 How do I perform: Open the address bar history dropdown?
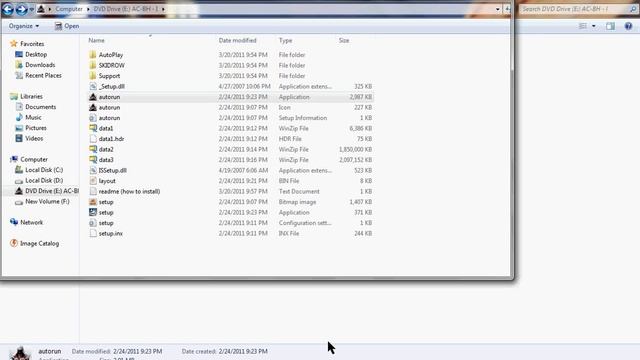tap(498, 9)
